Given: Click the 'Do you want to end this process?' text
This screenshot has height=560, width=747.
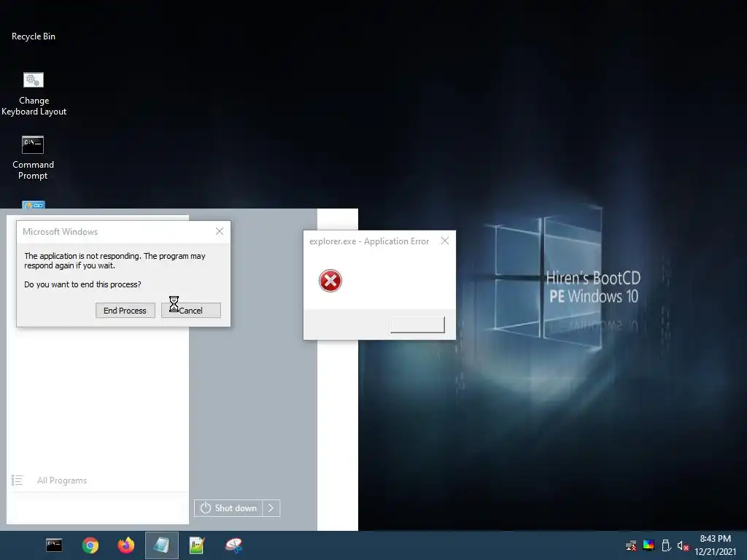Looking at the screenshot, I should (82, 284).
